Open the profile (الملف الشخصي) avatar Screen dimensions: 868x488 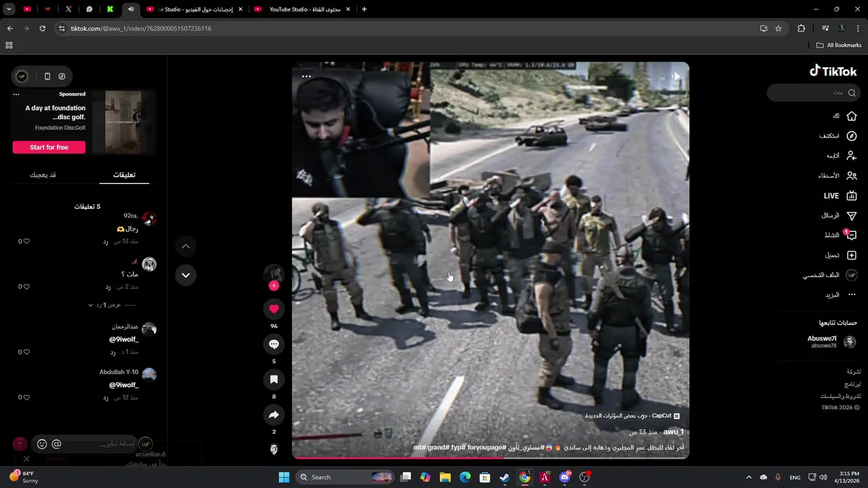(x=852, y=275)
